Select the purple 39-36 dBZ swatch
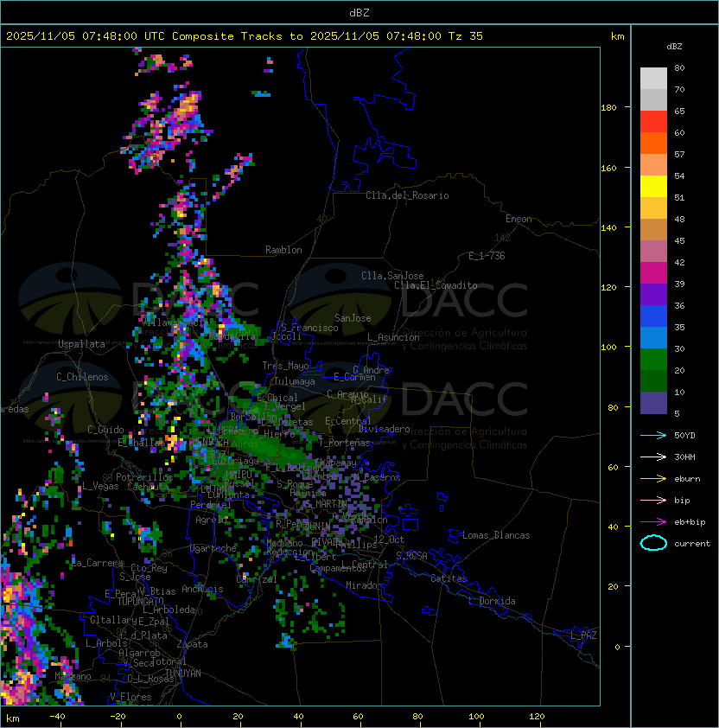 pyautogui.click(x=653, y=295)
